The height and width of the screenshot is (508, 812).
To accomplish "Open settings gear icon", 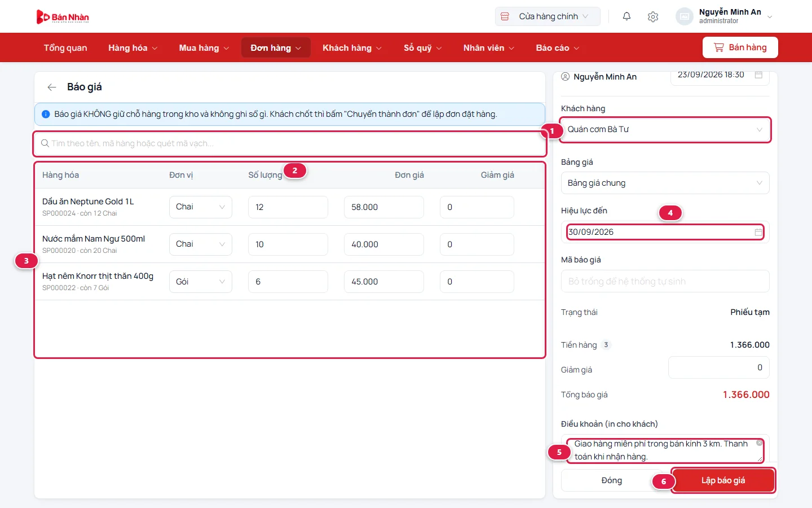I will click(653, 16).
